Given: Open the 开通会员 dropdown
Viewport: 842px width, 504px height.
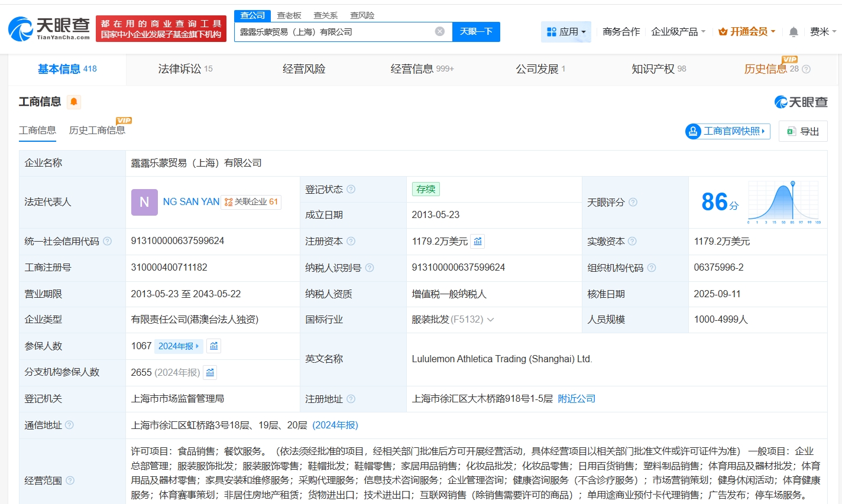Looking at the screenshot, I should pos(747,32).
